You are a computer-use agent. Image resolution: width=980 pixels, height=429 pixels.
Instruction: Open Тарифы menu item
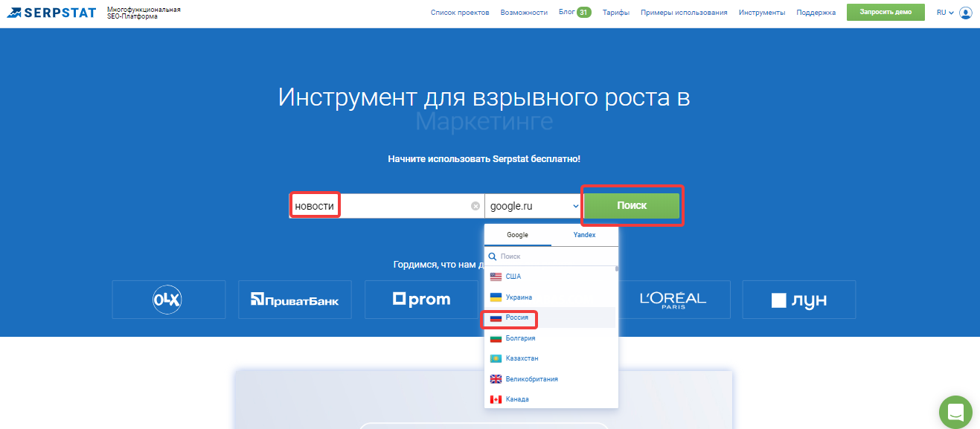tap(616, 13)
